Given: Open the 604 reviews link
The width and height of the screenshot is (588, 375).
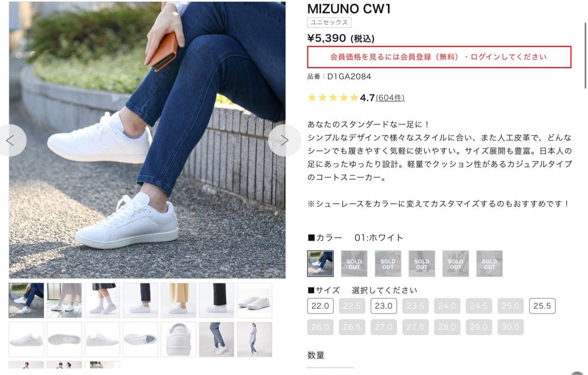Looking at the screenshot, I should (390, 98).
